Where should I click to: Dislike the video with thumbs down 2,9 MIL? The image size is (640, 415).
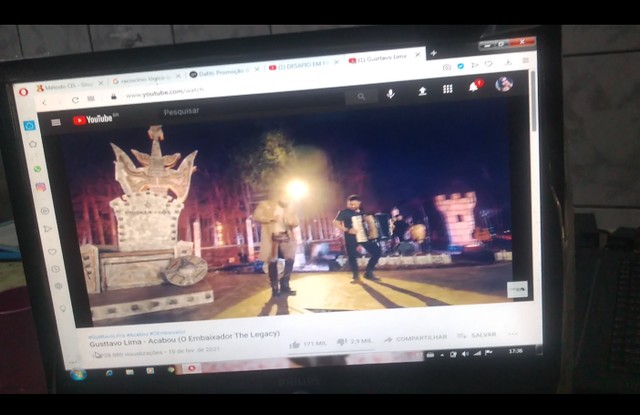click(354, 341)
